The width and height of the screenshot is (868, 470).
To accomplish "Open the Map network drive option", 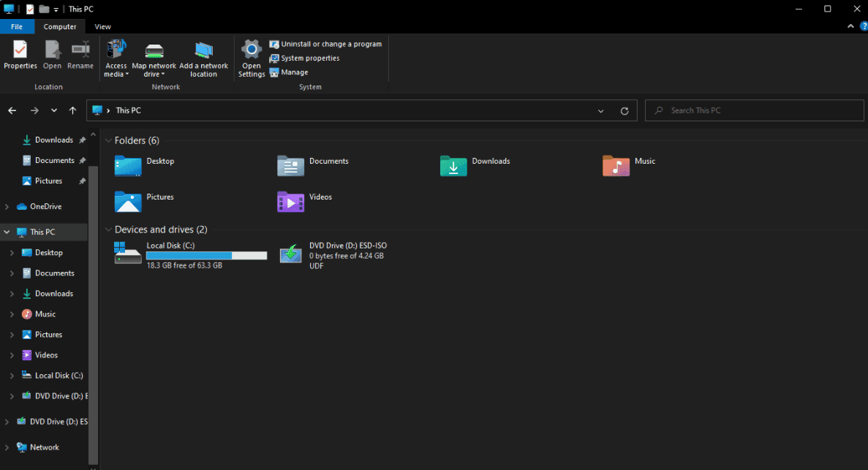I will click(x=154, y=58).
